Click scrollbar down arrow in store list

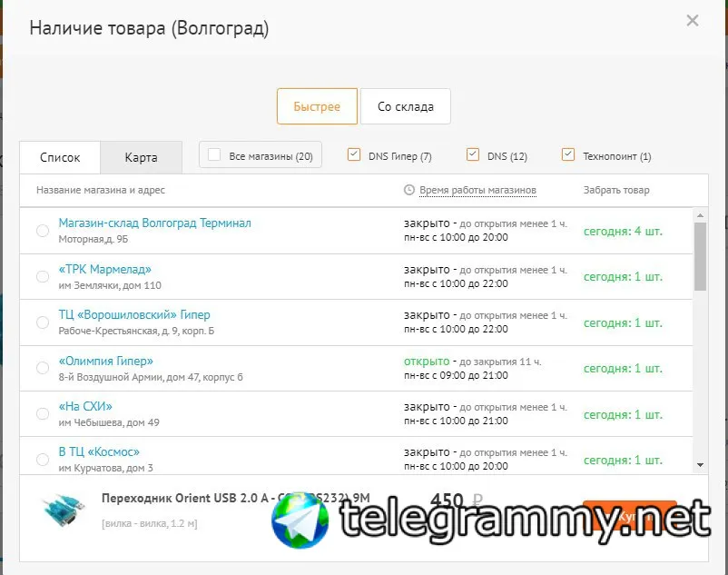tap(700, 465)
